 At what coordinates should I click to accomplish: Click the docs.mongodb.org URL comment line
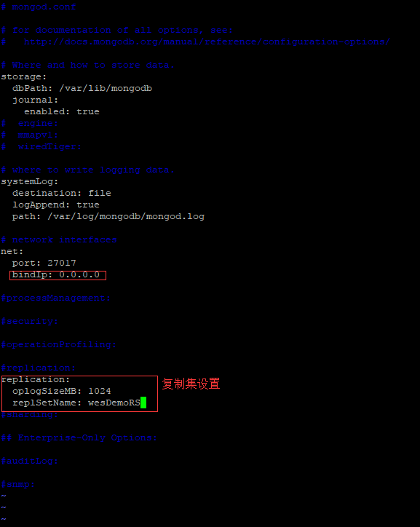[195, 41]
